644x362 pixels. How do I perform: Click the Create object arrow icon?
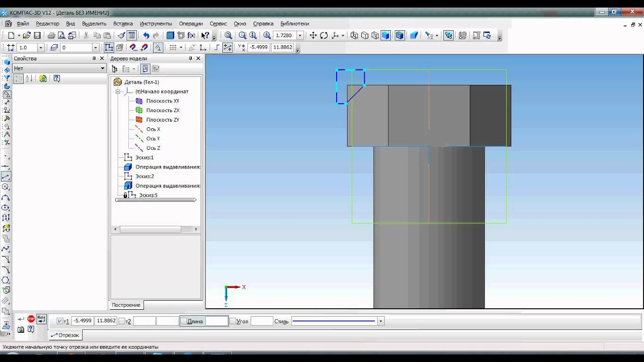21,319
